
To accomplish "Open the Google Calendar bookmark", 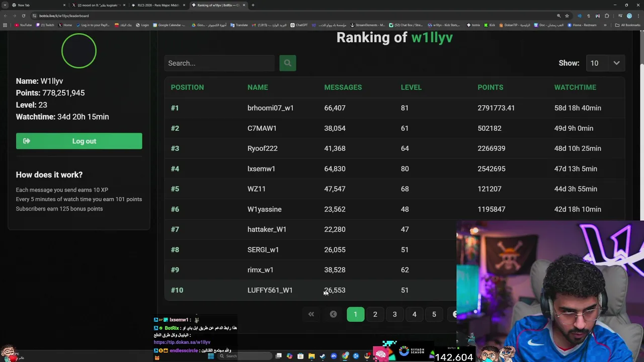I will [170, 25].
